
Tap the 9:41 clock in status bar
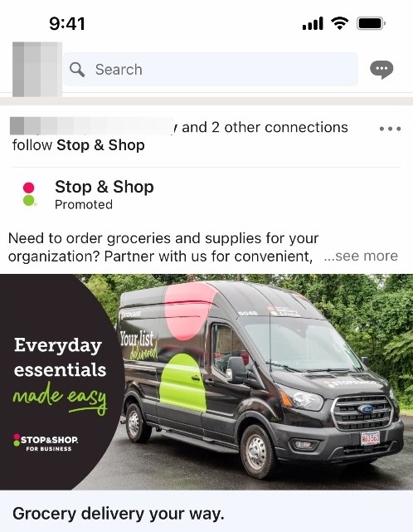click(x=67, y=24)
